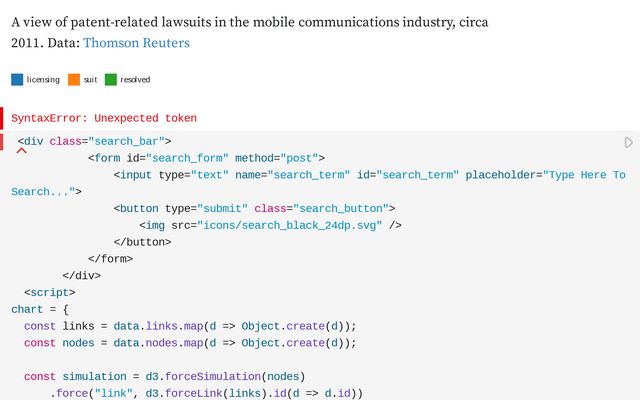This screenshot has height=400, width=640.
Task: Click the placeholder="Type Here To attribute text
Action: (584, 175)
